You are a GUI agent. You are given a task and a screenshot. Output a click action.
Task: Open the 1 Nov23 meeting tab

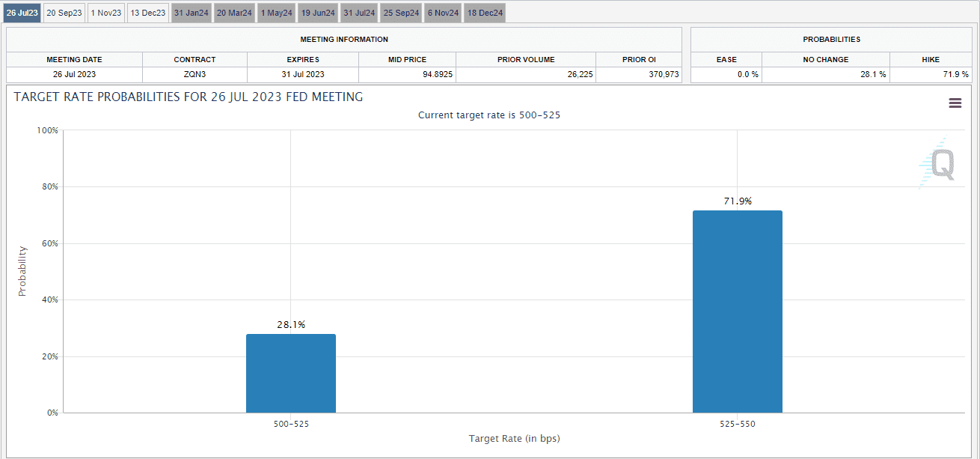tap(105, 13)
